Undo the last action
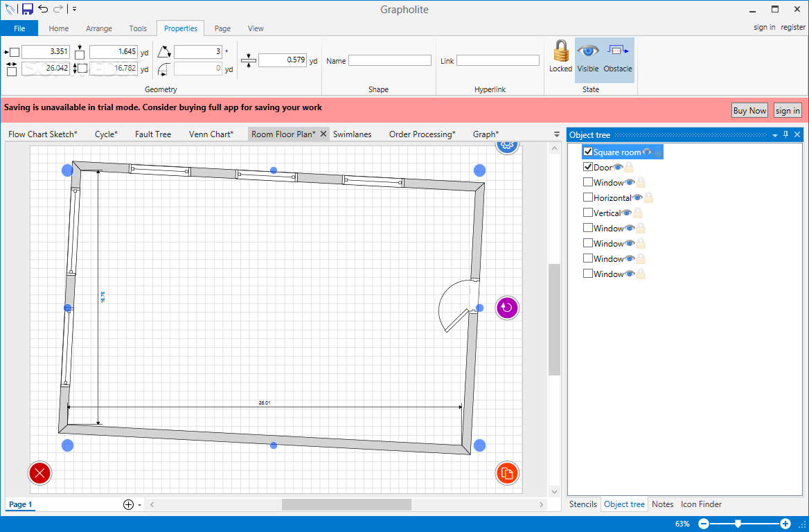This screenshot has height=532, width=809. point(44,9)
